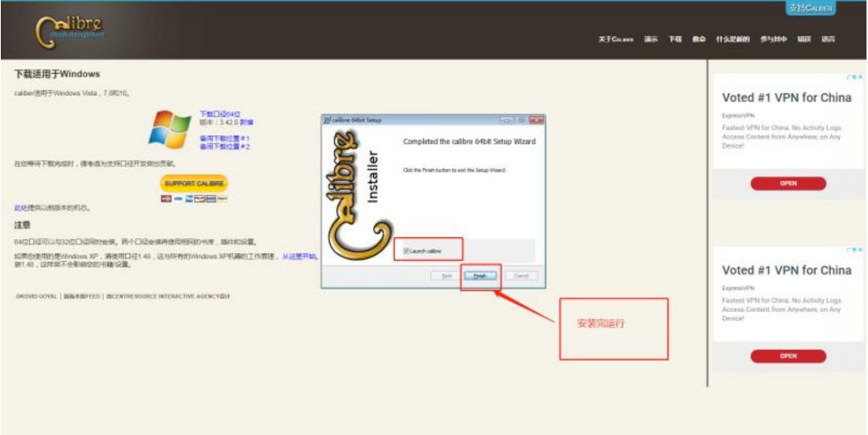Close the top VPN ad via its corner icon
The width and height of the screenshot is (868, 435).
coord(859,77)
